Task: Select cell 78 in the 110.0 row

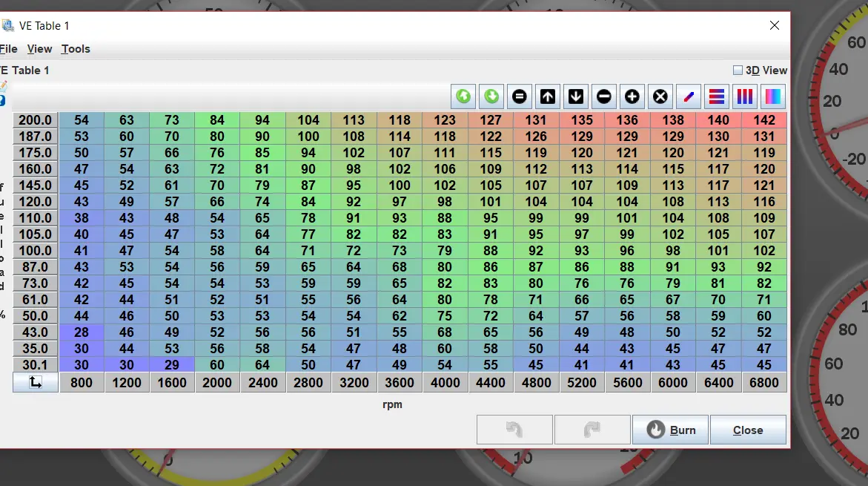Action: [308, 218]
